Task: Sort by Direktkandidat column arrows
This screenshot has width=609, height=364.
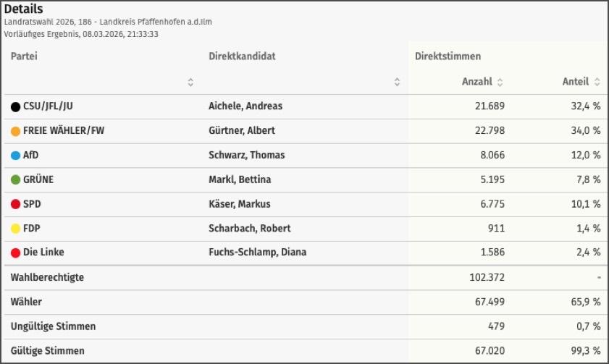Action: pyautogui.click(x=398, y=82)
